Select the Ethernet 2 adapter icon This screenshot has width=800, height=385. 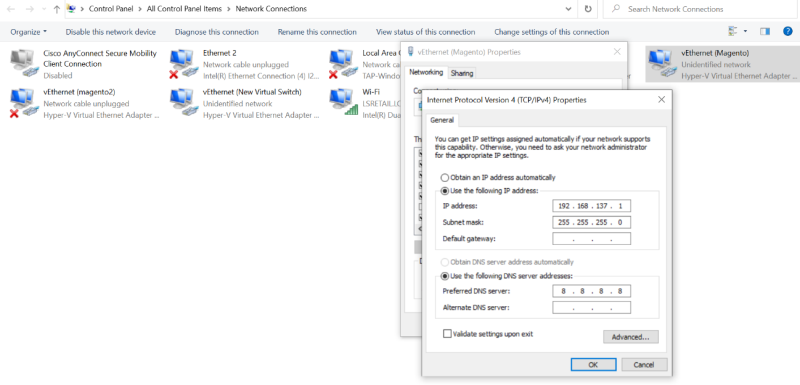(x=184, y=64)
